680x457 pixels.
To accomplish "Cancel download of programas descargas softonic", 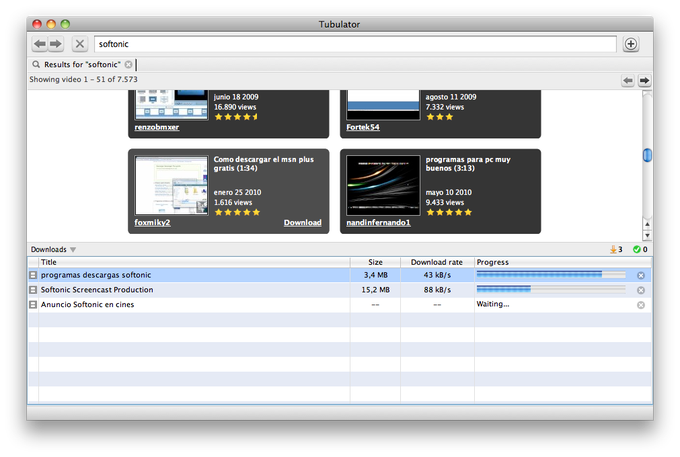I will 641,275.
